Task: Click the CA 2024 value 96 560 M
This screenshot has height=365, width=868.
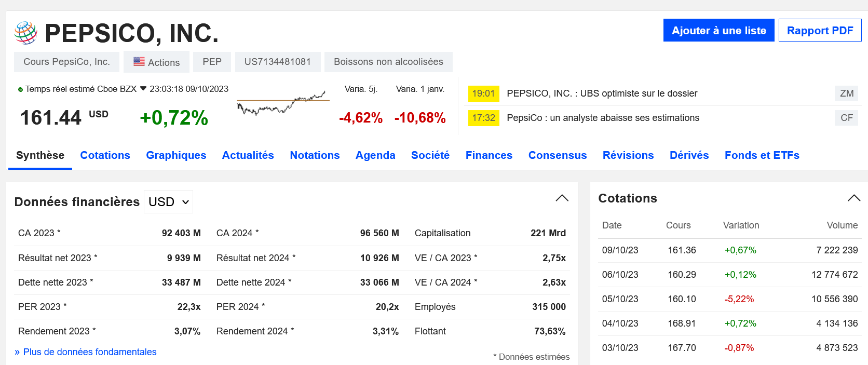Action: (x=379, y=233)
